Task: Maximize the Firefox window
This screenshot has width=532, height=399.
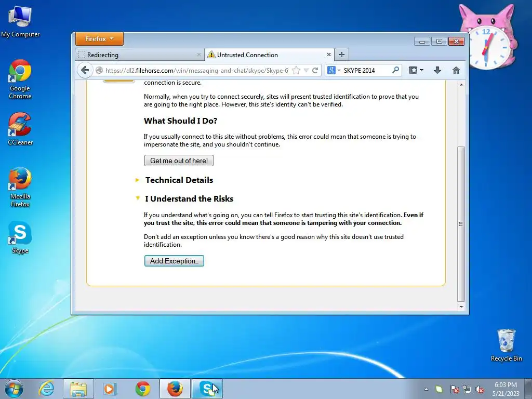Action: pos(439,41)
